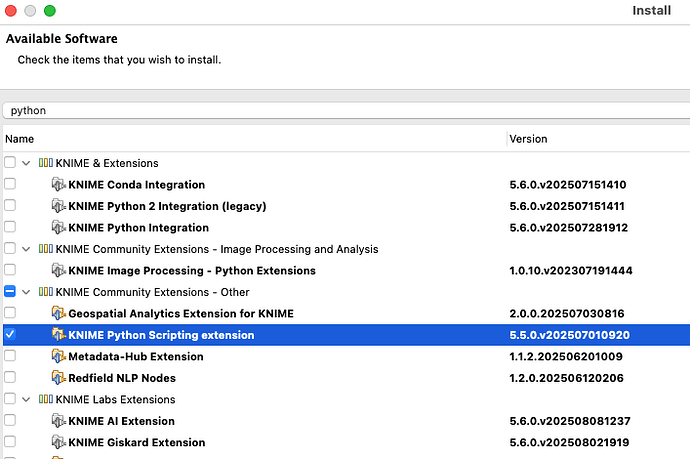Click the green macOS zoom window button
690x459 pixels.
pos(50,11)
